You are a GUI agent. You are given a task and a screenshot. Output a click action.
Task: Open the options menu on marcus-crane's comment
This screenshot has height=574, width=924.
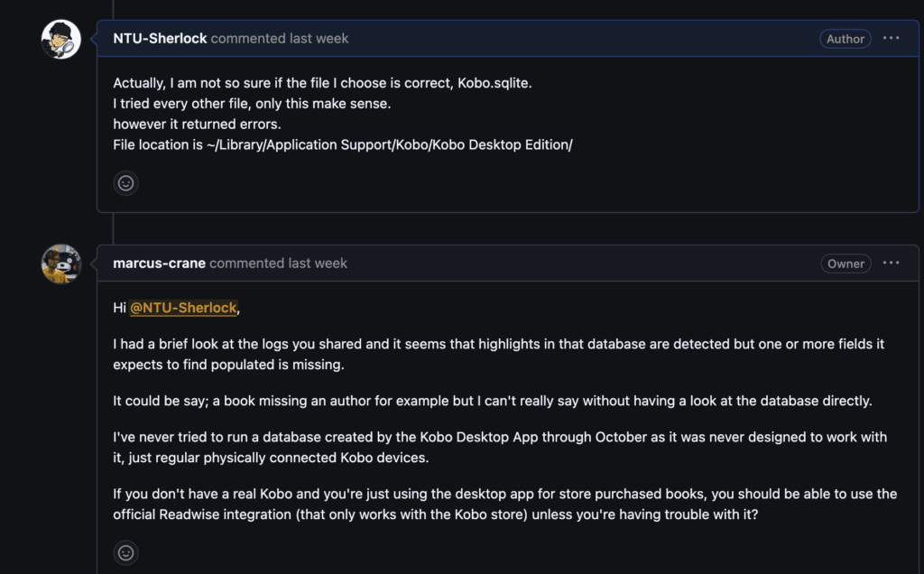coord(892,264)
